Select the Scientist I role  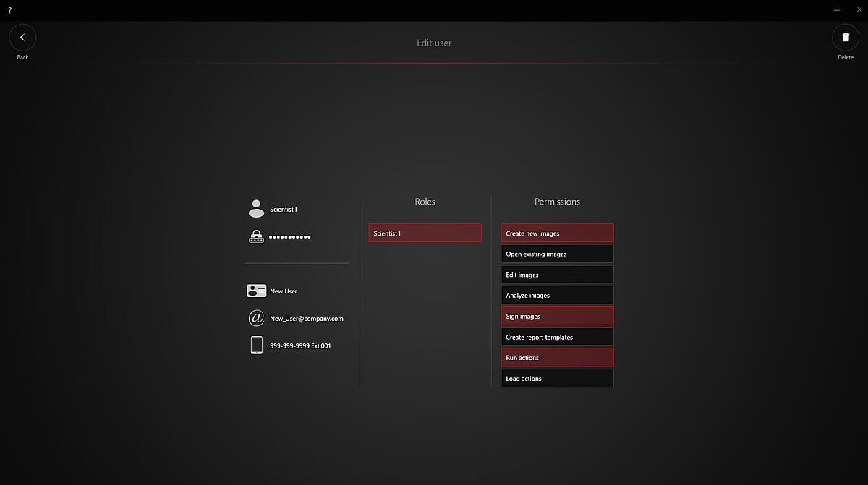tap(425, 233)
